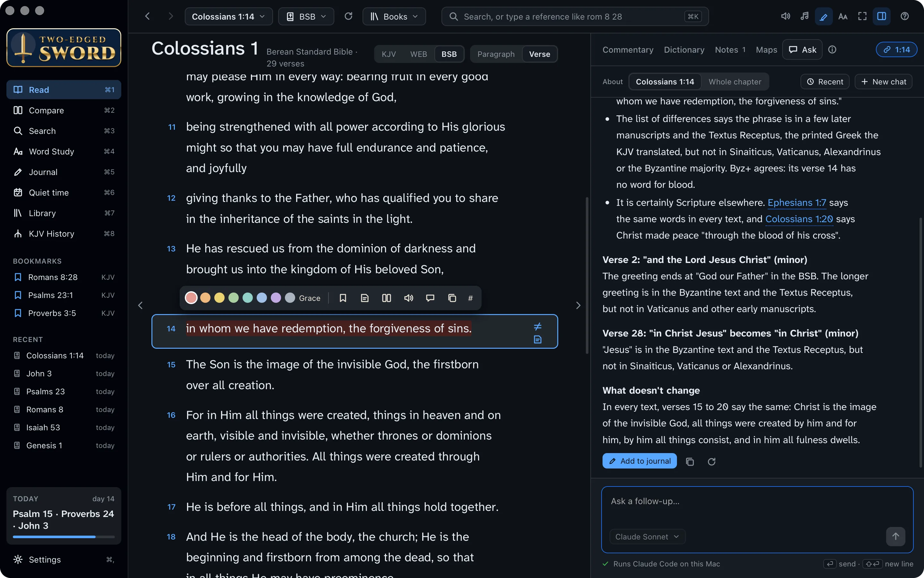Switch translation to WEB
Viewport: 924px width, 578px height.
click(x=418, y=54)
